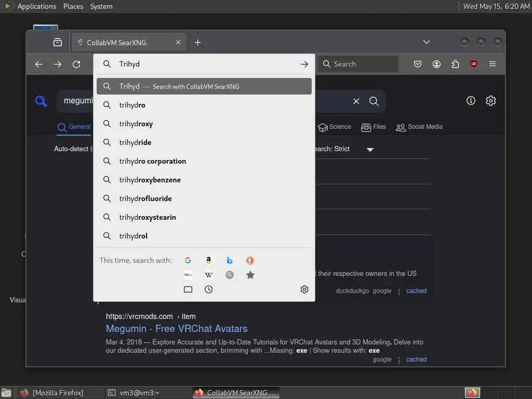Reload the current page

click(77, 64)
